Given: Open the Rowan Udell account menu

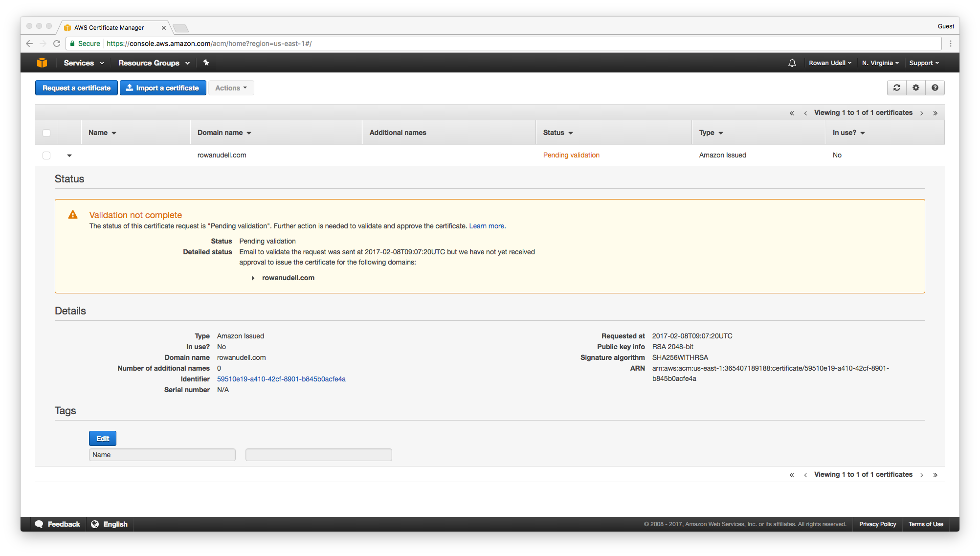Looking at the screenshot, I should pos(830,63).
